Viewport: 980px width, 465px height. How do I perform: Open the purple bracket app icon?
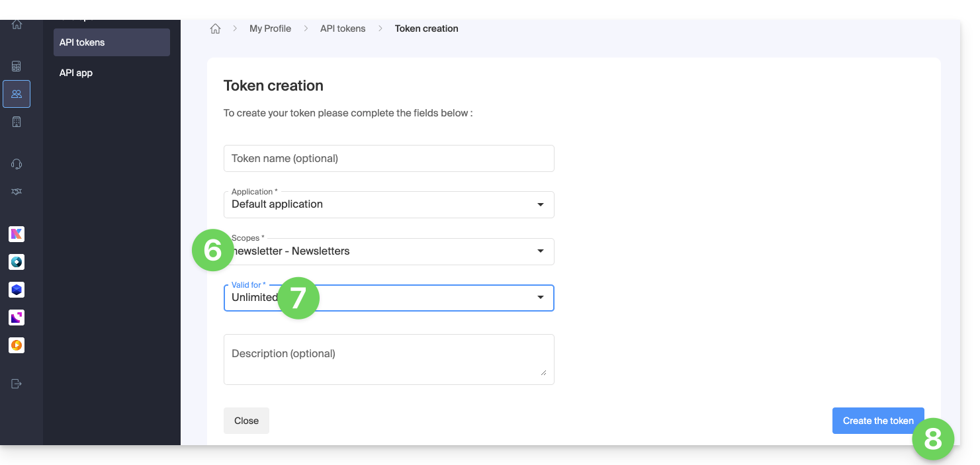(x=17, y=317)
